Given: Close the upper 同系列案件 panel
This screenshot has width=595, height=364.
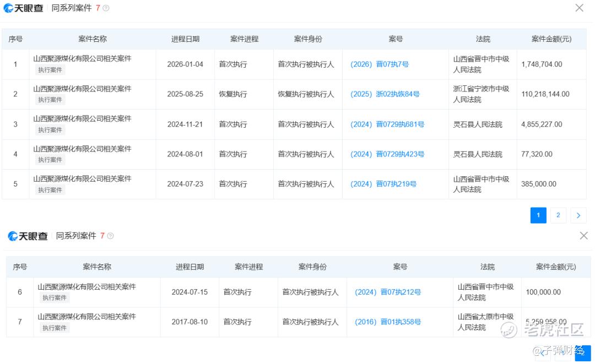Looking at the screenshot, I should tap(579, 8).
